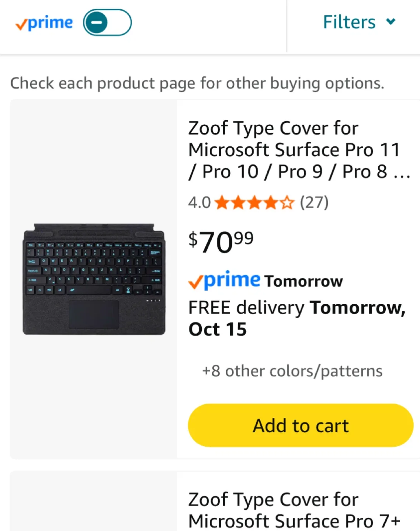Click the first filled star of the rating
Image resolution: width=420 pixels, height=531 pixels.
[222, 202]
